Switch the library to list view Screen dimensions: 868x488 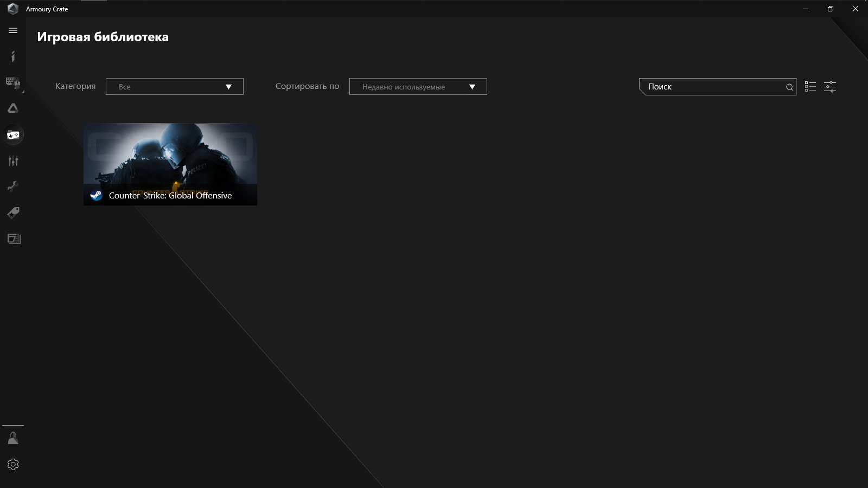810,87
